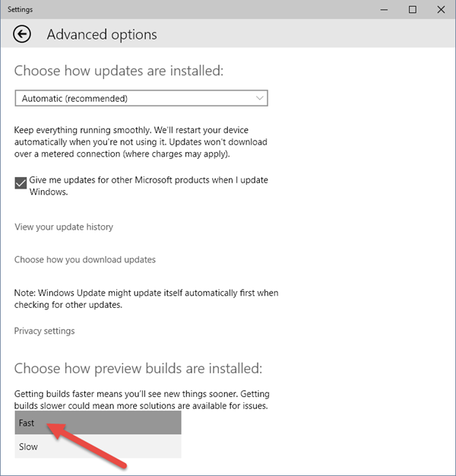Screen dimensions: 456x476
Task: Open View your update history
Action: click(64, 227)
